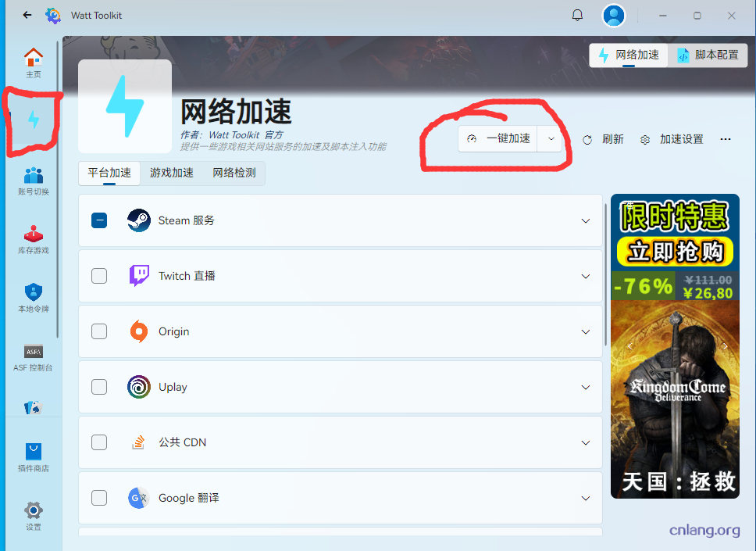Open 加速设置 acceleration settings

coord(672,139)
